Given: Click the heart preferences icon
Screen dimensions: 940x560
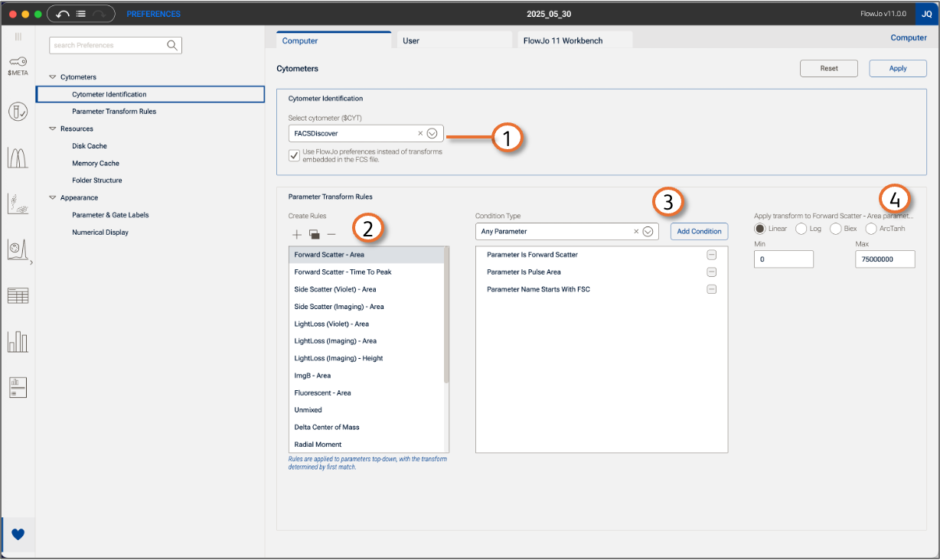Looking at the screenshot, I should pos(18,534).
